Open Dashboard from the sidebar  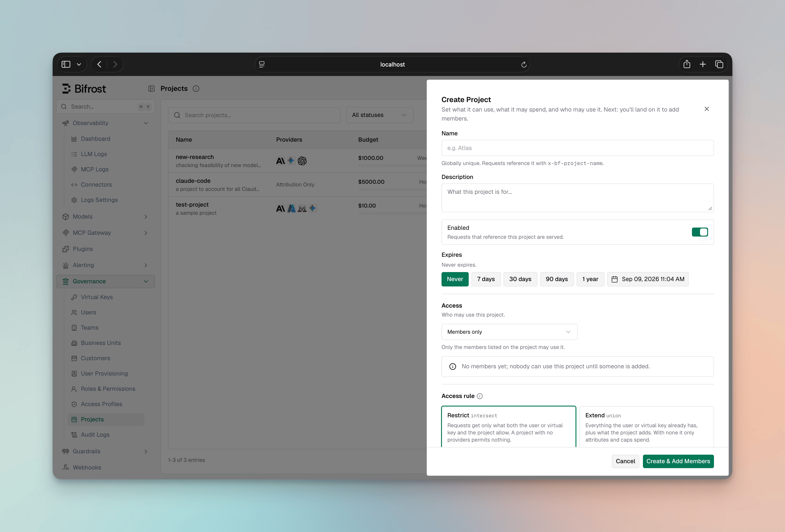click(x=96, y=139)
